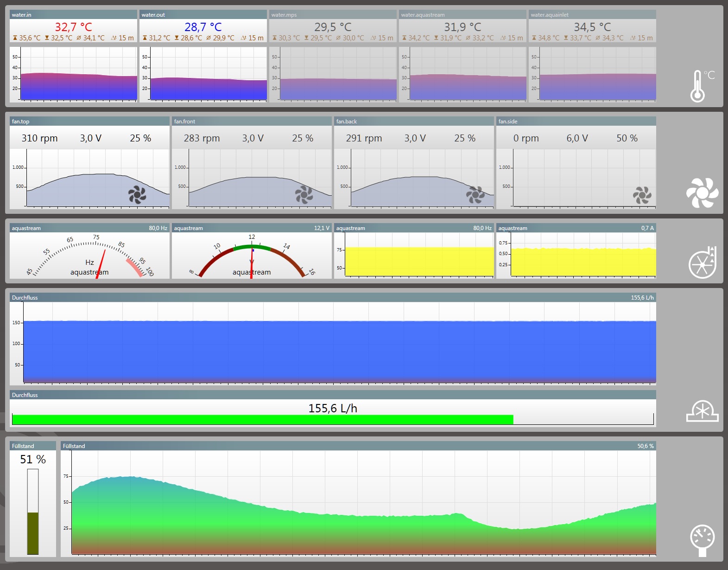Screen dimensions: 728x570
Task: Click the Füllstand 51 % vertical level bar
Action: point(33,512)
